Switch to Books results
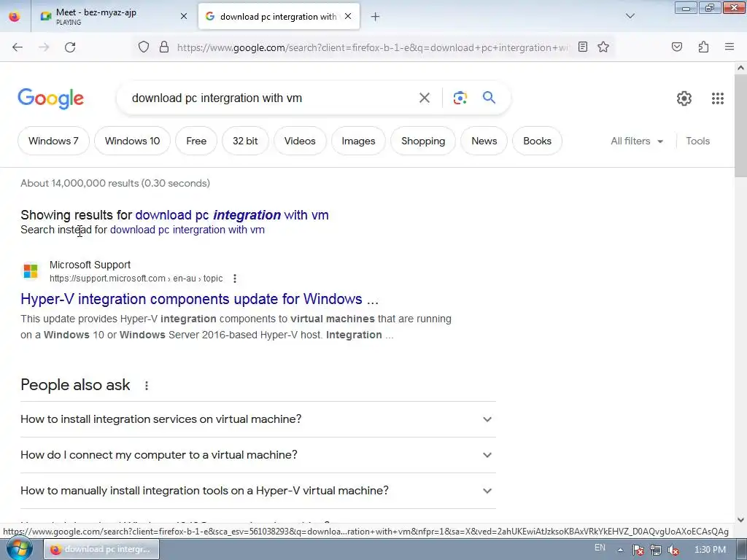Image resolution: width=747 pixels, height=560 pixels. click(537, 141)
